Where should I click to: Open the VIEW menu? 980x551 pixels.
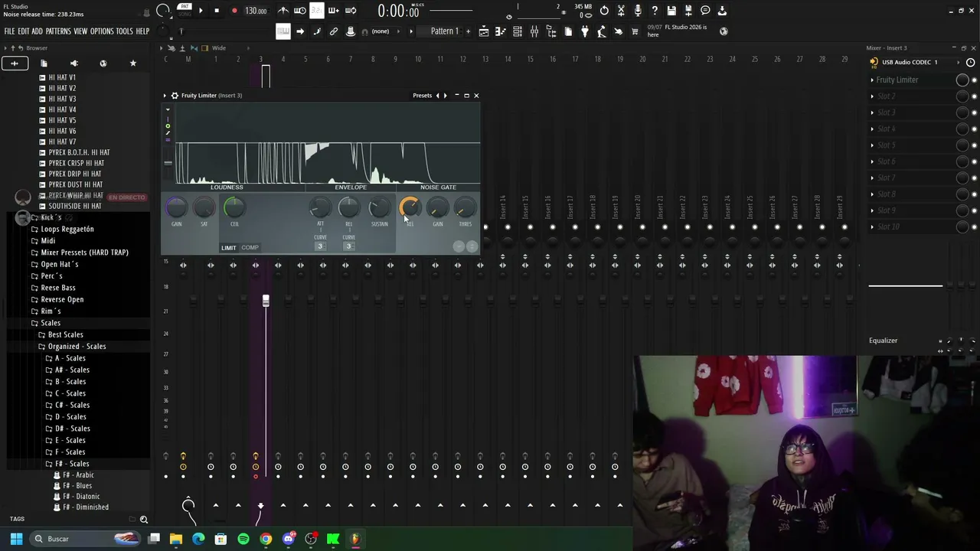[x=80, y=31]
